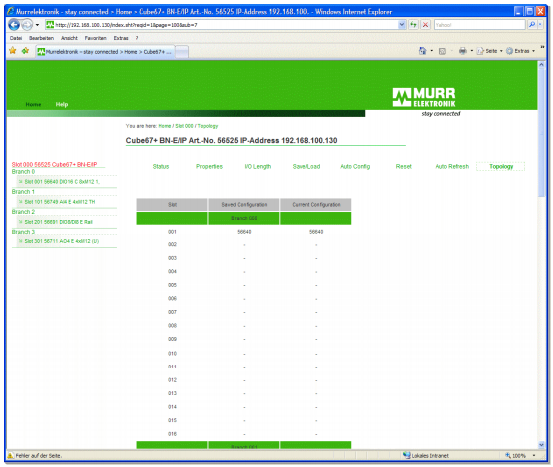Click the Home page toolbar icon
The height and width of the screenshot is (467, 553).
click(x=422, y=51)
